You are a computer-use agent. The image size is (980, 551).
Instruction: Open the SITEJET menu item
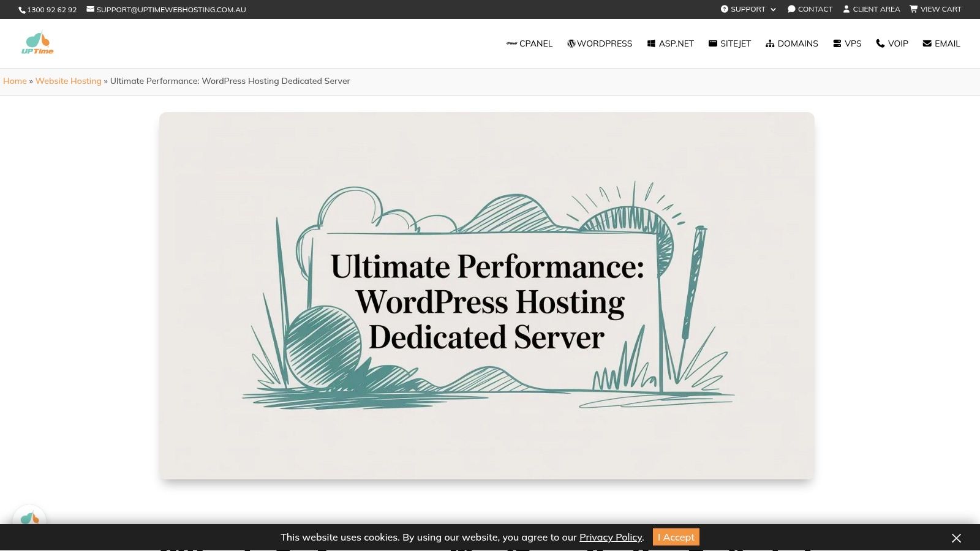point(729,43)
